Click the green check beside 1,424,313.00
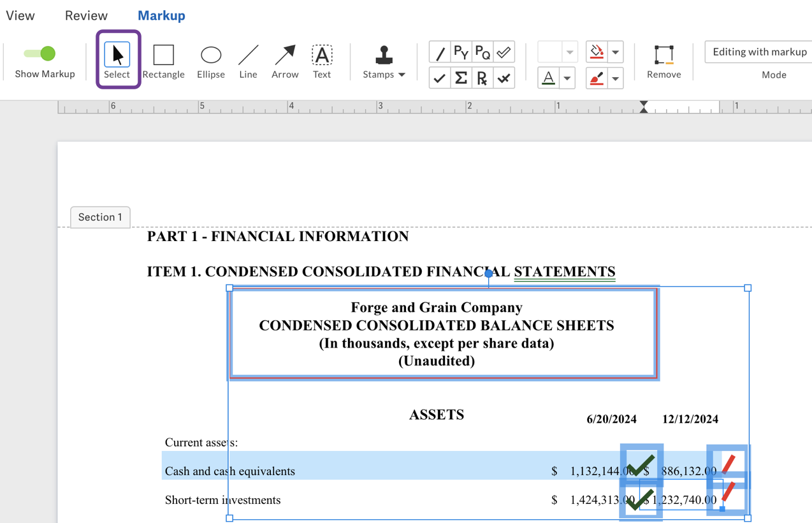The height and width of the screenshot is (523, 812). pos(641,499)
